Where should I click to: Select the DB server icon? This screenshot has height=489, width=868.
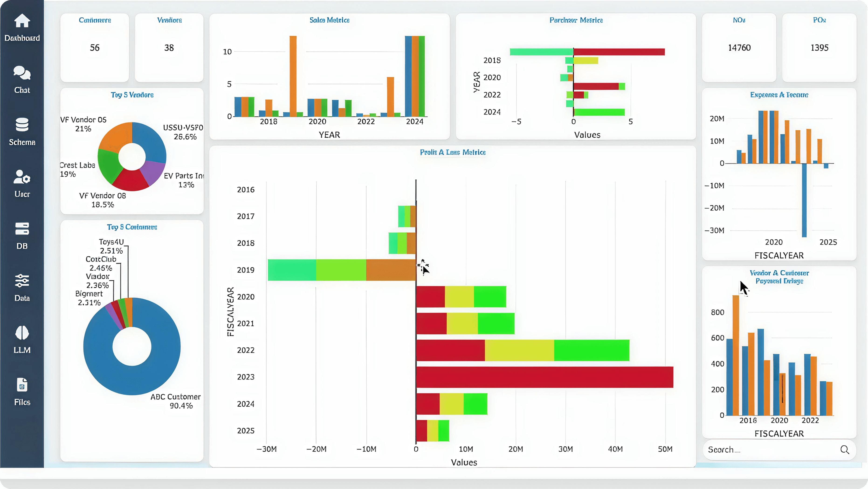coord(22,229)
